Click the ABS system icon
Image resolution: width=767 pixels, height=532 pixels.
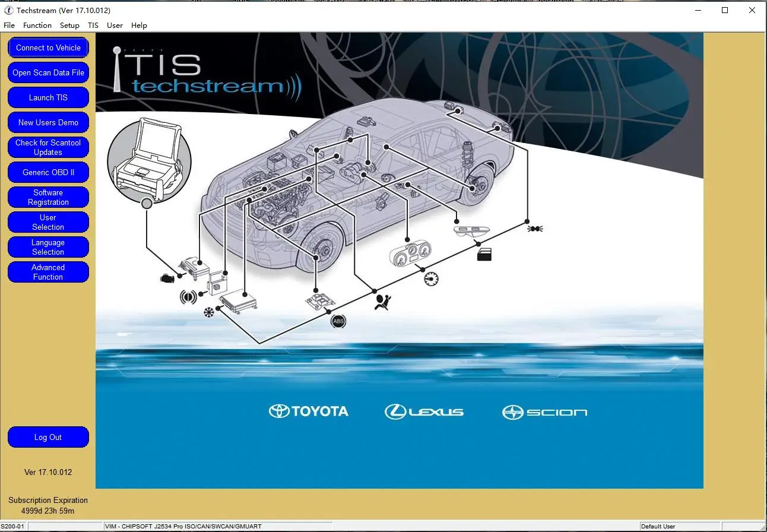[x=338, y=321]
